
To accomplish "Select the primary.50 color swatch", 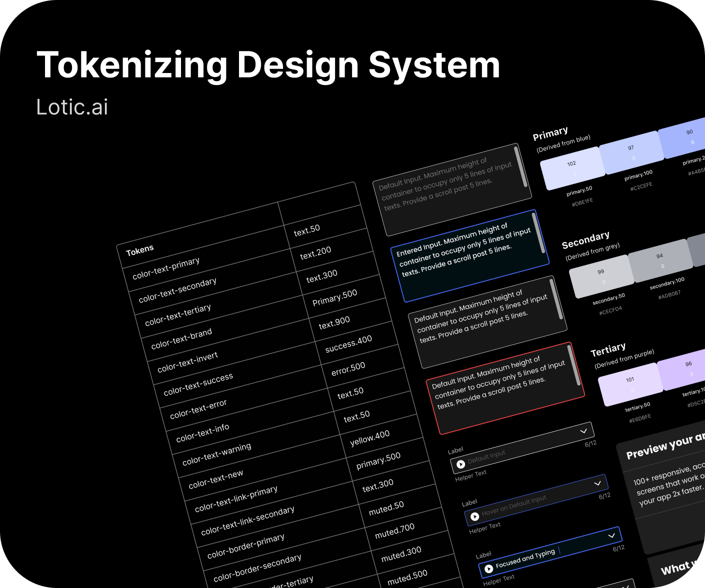I will tap(573, 168).
